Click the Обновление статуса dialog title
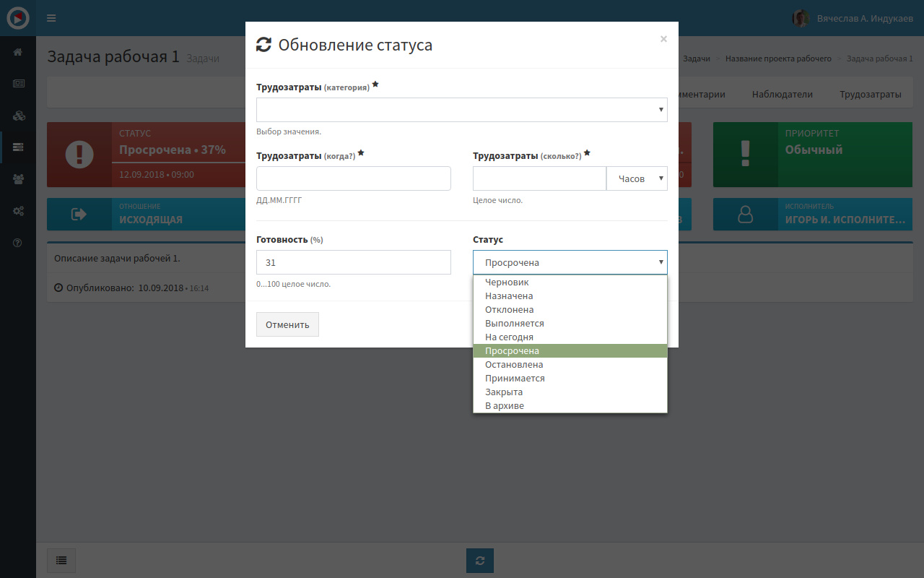 click(x=356, y=45)
